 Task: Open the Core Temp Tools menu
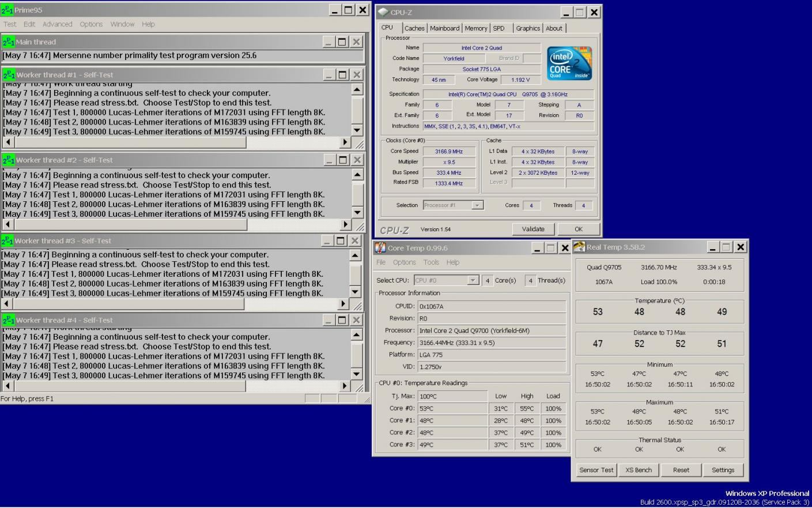pyautogui.click(x=431, y=262)
